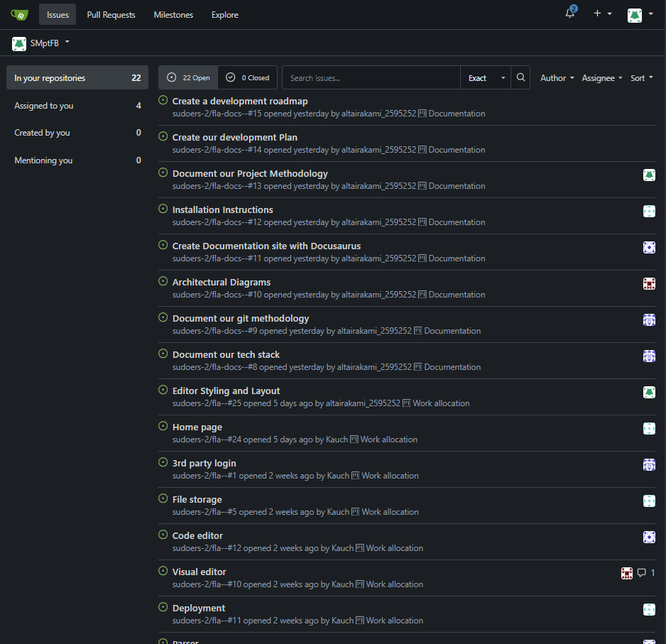Show the 0 Closed issues
Image resolution: width=666 pixels, height=644 pixels.
tap(247, 77)
